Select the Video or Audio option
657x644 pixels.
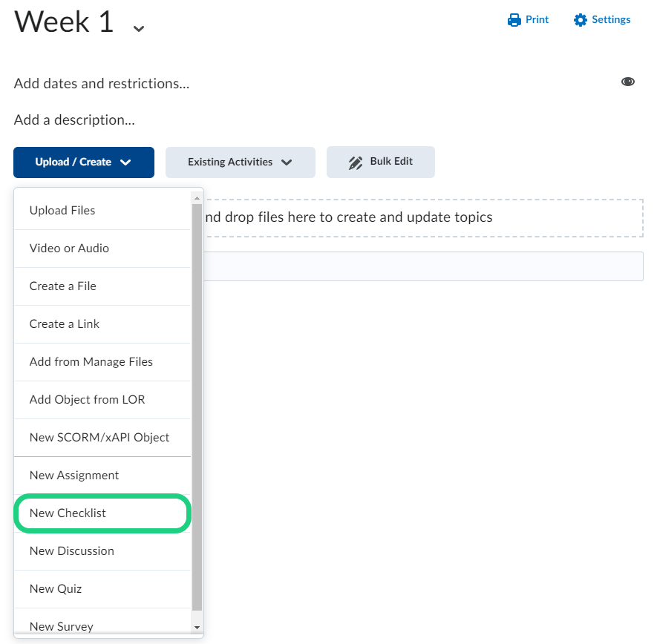69,249
